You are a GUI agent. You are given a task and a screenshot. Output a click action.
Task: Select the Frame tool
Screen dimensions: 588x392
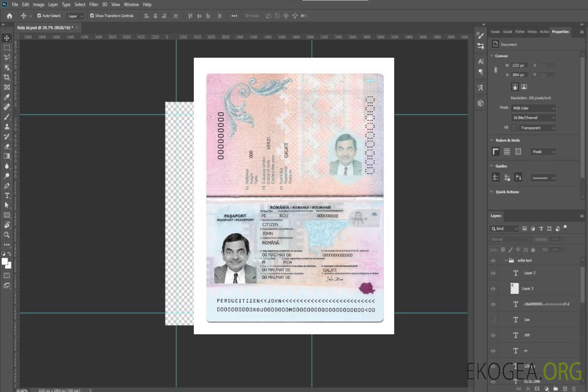pos(7,87)
